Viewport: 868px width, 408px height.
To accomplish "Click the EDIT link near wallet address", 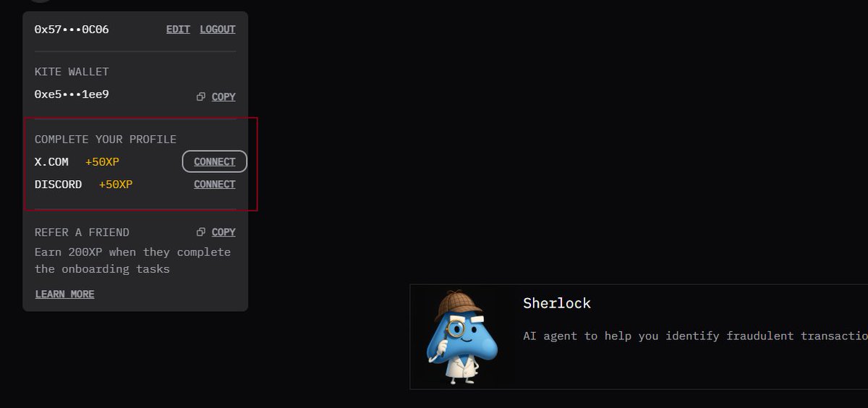I will [178, 30].
